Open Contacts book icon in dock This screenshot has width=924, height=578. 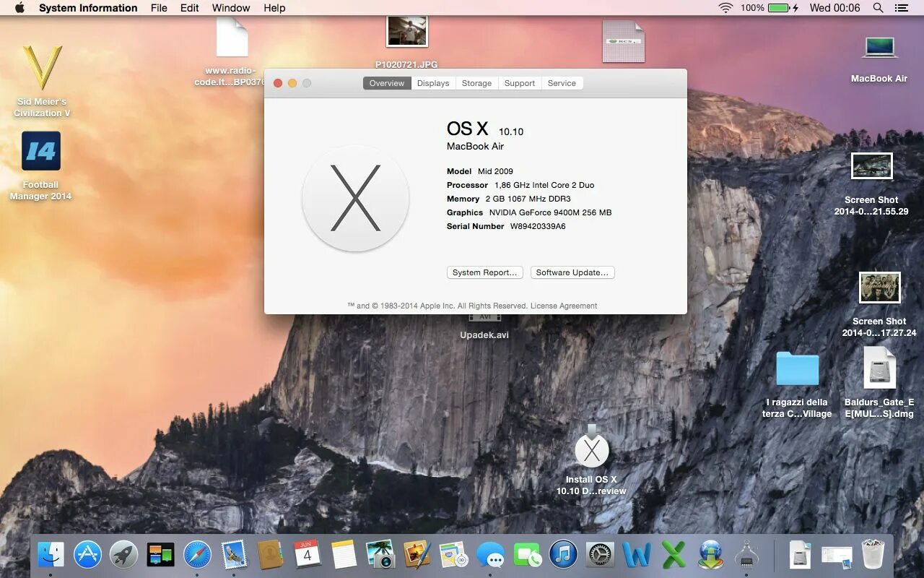pyautogui.click(x=271, y=555)
